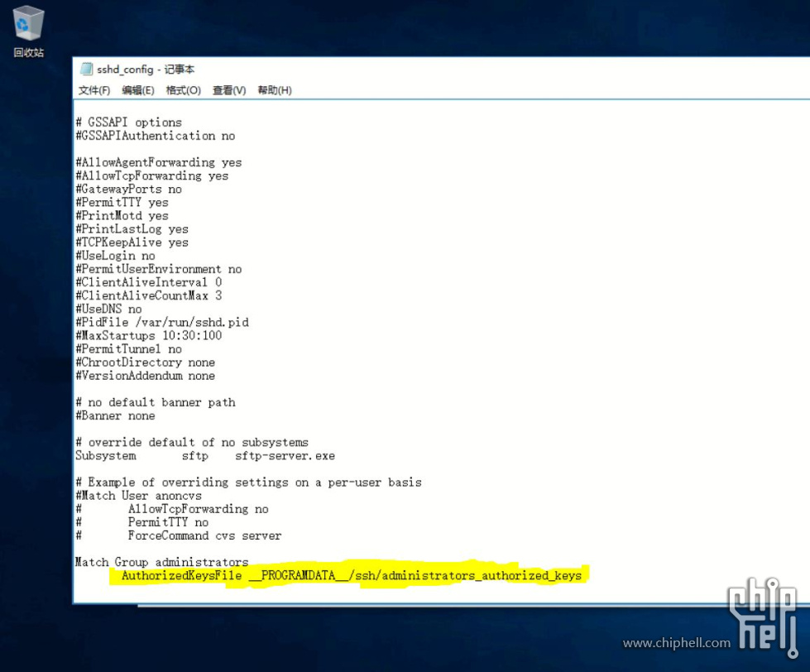Image resolution: width=810 pixels, height=672 pixels.
Task: Open the 查看(V) menu
Action: (x=229, y=90)
